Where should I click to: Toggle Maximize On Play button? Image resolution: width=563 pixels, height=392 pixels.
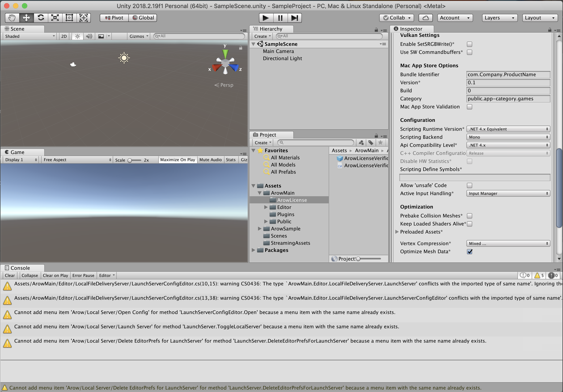click(178, 160)
